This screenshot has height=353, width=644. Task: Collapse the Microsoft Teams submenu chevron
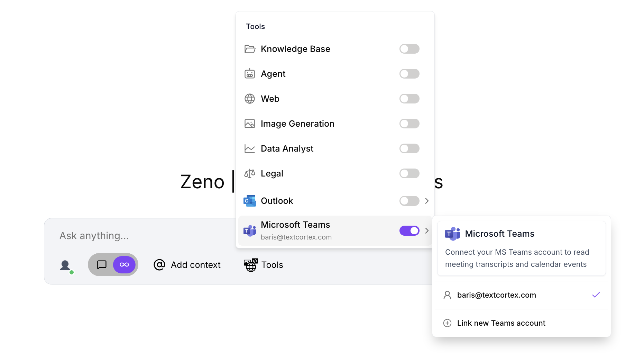[427, 231]
